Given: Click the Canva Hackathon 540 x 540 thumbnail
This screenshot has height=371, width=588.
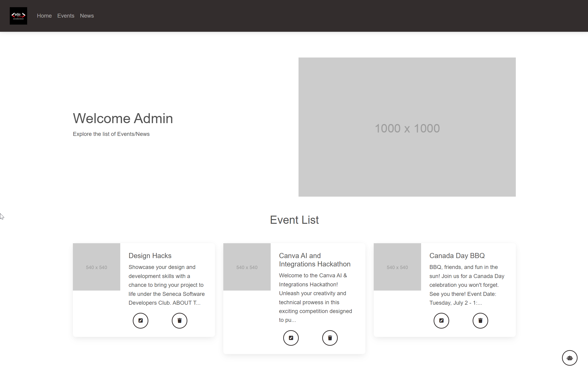Looking at the screenshot, I should tap(247, 267).
